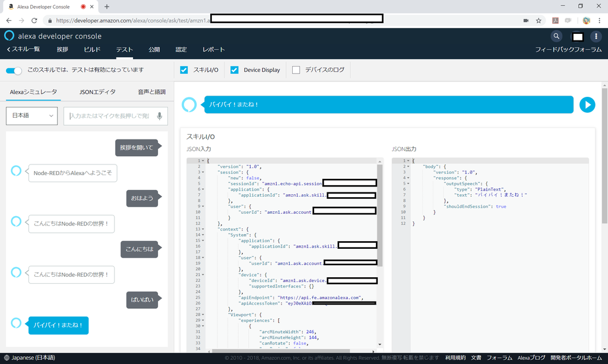Select the テスト tab
Image resolution: width=608 pixels, height=364 pixels.
[x=125, y=49]
